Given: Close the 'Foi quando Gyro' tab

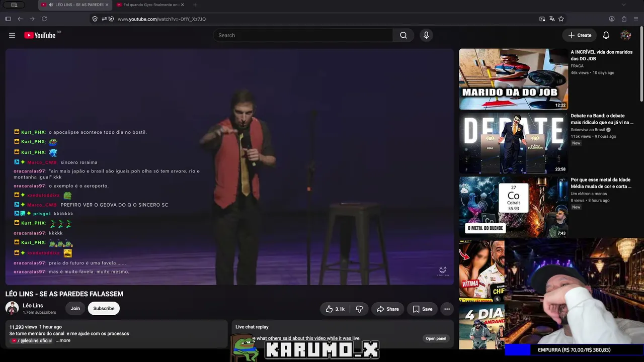Looking at the screenshot, I should pyautogui.click(x=182, y=5).
